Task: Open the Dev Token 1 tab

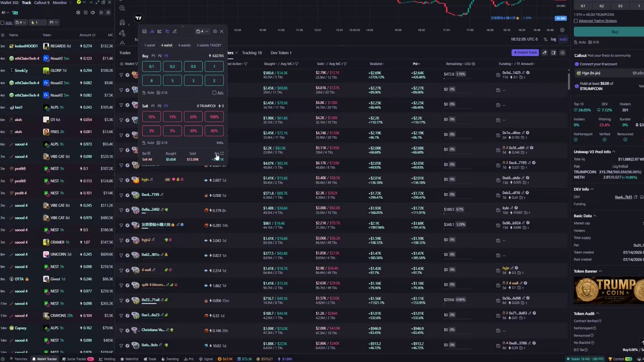Action: (x=281, y=53)
